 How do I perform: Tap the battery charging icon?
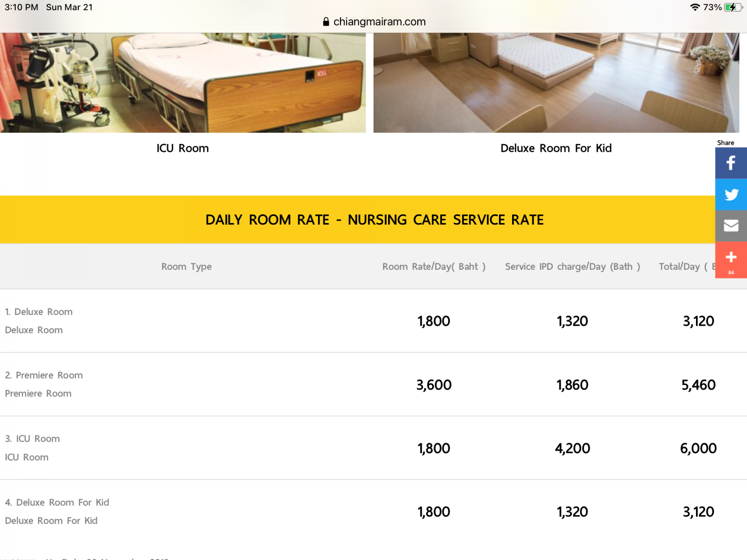pos(732,7)
